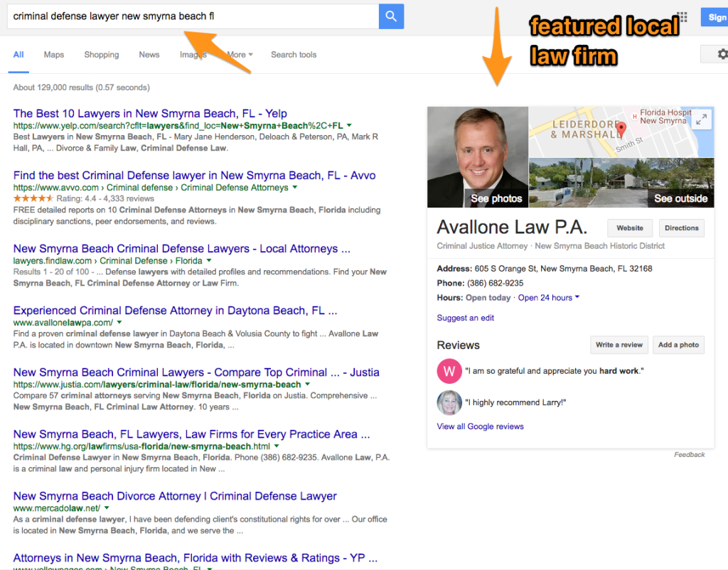Switch to the Images tab
This screenshot has width=728, height=570.
(193, 55)
